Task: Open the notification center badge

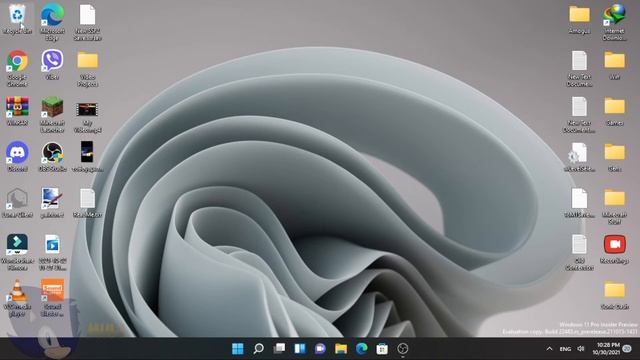Action: [627, 349]
